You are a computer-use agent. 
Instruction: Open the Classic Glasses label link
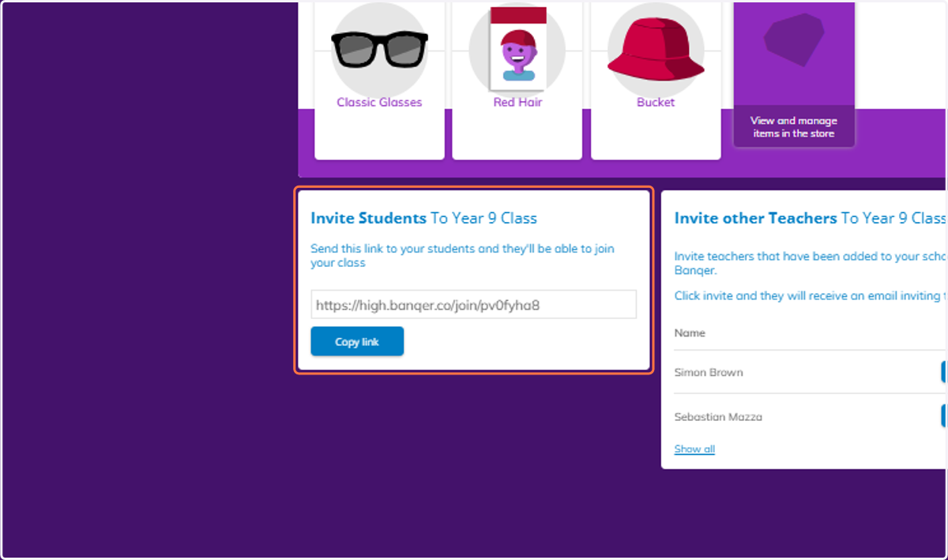[x=379, y=102]
